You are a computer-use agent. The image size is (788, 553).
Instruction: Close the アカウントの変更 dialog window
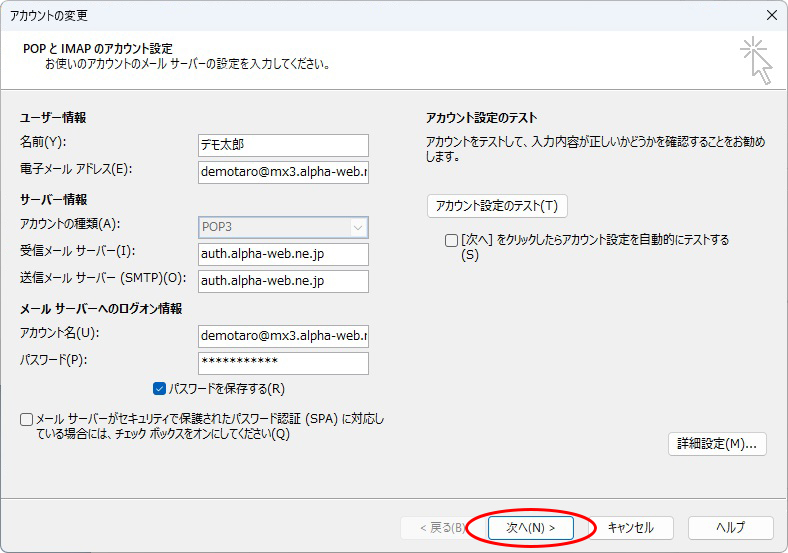pyautogui.click(x=770, y=15)
